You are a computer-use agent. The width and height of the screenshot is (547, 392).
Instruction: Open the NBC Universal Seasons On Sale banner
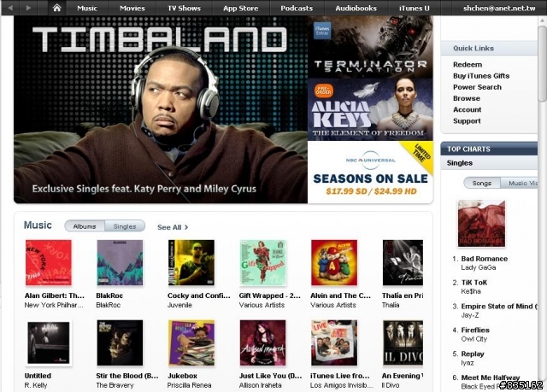(370, 173)
